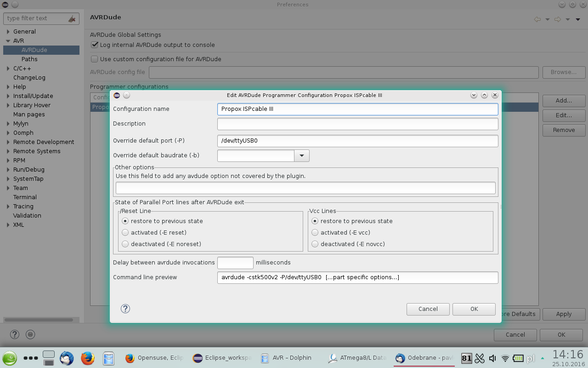This screenshot has height=368, width=588.
Task: Open the baudrate dropdown arrow
Action: pos(302,155)
